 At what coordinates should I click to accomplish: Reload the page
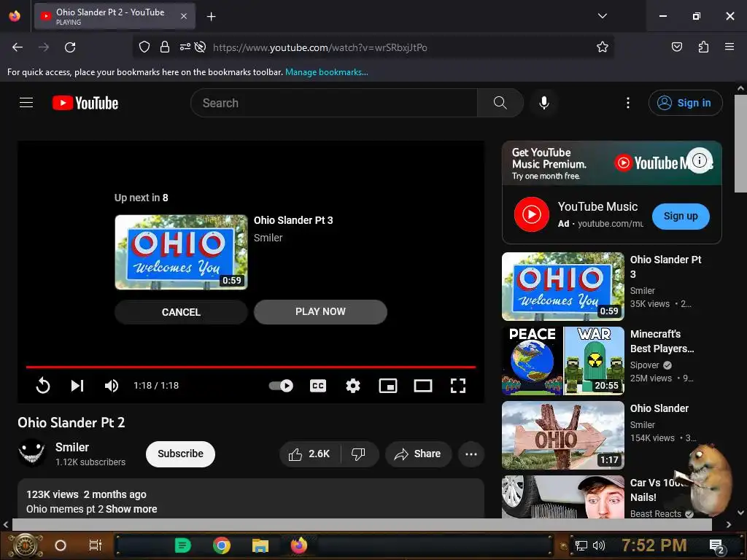point(70,47)
